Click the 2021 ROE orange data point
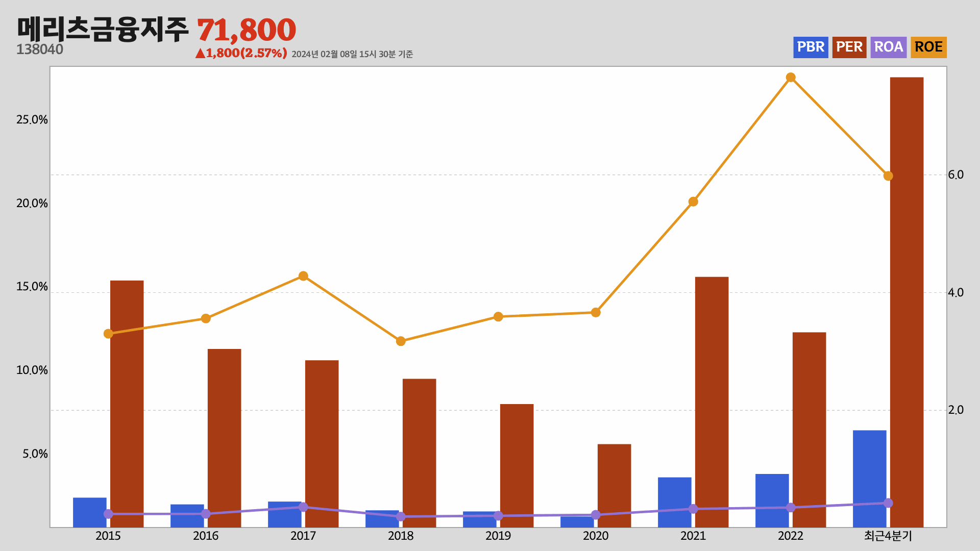The height and width of the screenshot is (551, 980). pyautogui.click(x=693, y=202)
